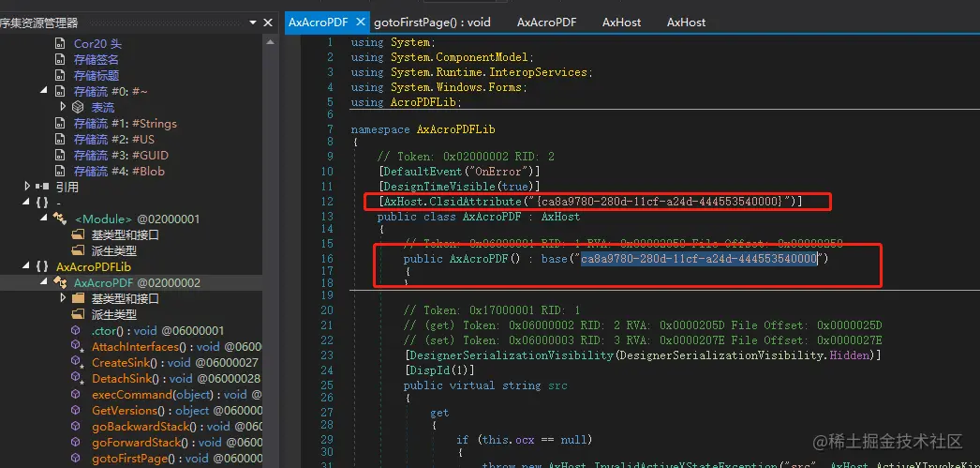This screenshot has height=468, width=980.
Task: Click folder icon of 派生类型 under AxAcroPDF
Action: coord(78,315)
